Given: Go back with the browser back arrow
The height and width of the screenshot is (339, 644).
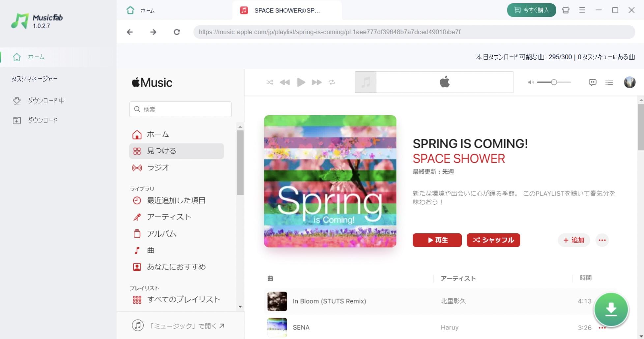Looking at the screenshot, I should (130, 32).
